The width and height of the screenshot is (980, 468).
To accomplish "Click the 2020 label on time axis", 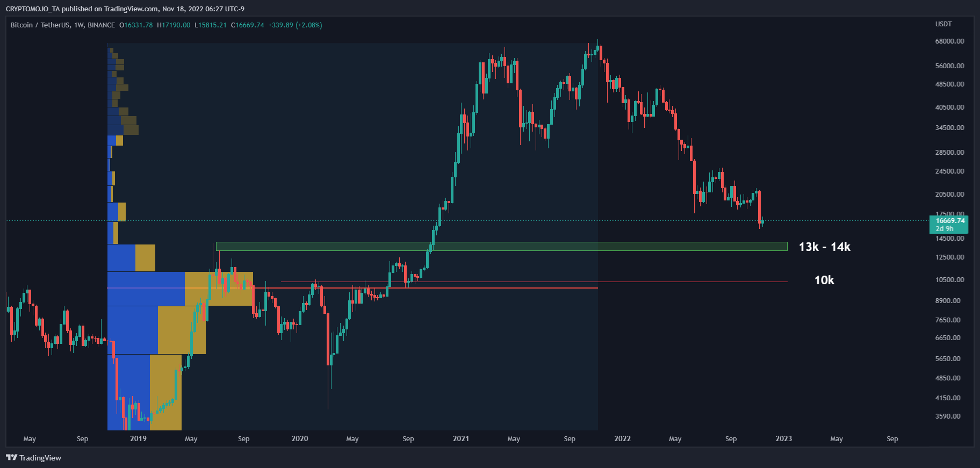I will point(300,438).
